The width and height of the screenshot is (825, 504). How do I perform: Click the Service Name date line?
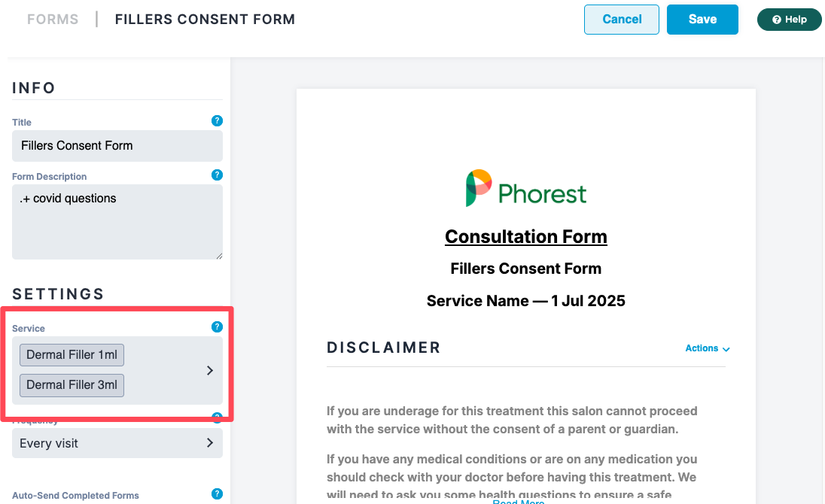525,301
